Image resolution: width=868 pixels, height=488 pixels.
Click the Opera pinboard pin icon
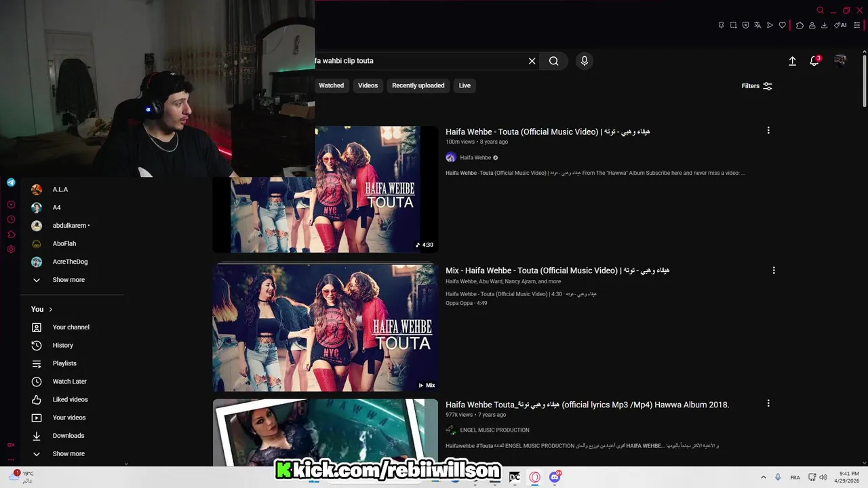721,25
